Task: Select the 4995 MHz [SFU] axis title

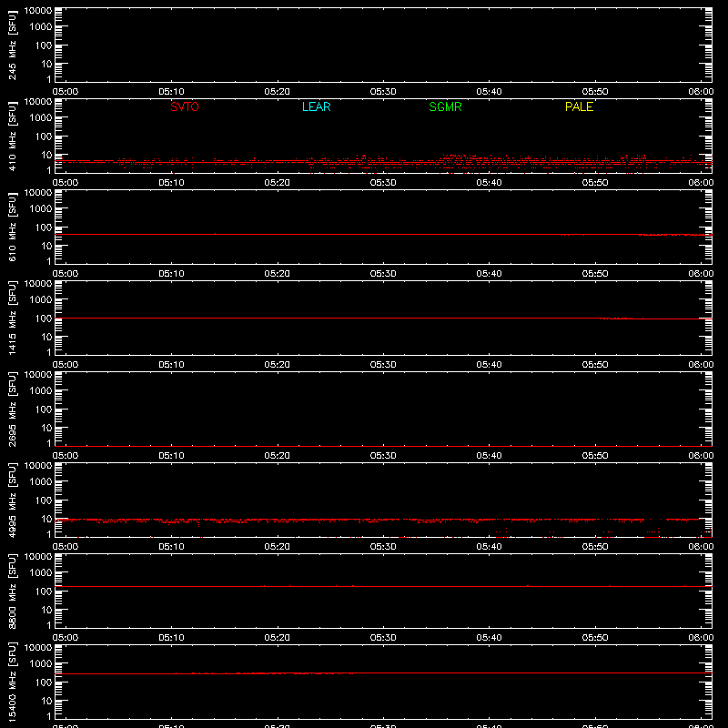Action: click(12, 500)
